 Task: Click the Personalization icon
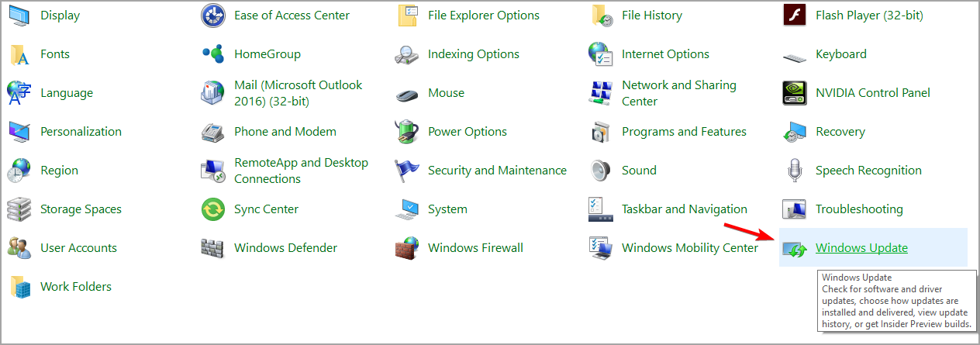19,132
